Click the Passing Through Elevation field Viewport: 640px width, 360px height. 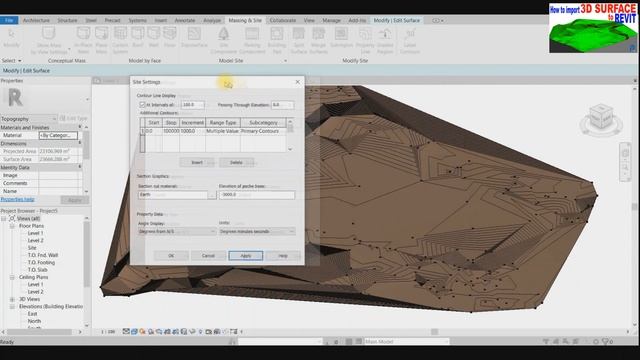282,105
